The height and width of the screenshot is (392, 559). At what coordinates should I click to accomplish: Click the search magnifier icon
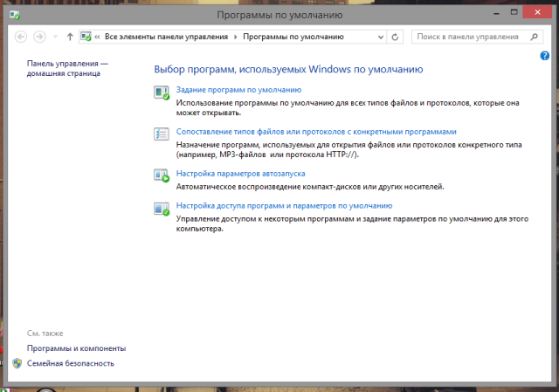pyautogui.click(x=534, y=37)
